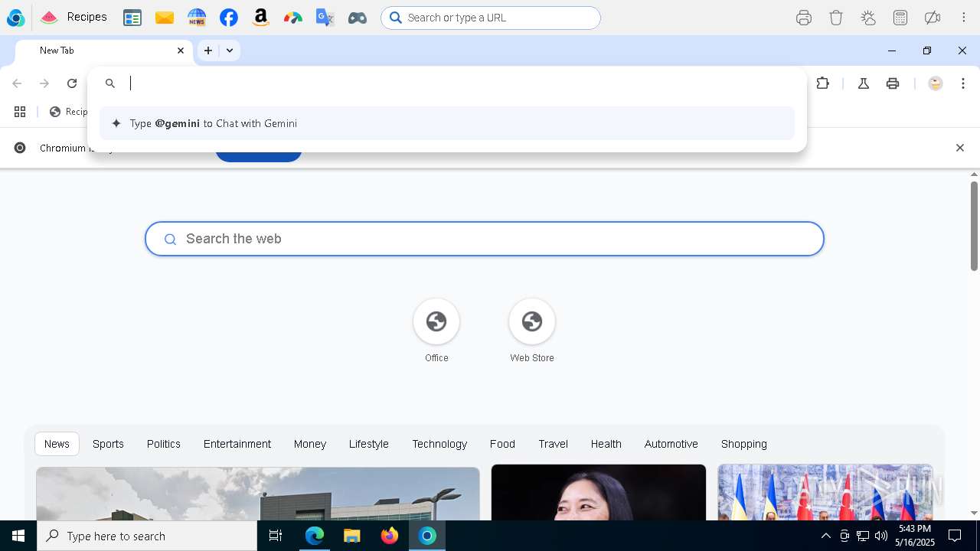The image size is (980, 551).
Task: Switch to the Money news tab
Action: [310, 444]
